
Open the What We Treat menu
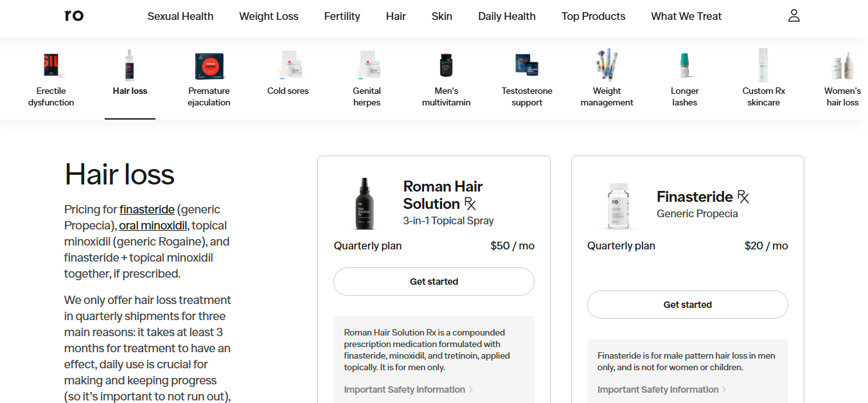(686, 16)
